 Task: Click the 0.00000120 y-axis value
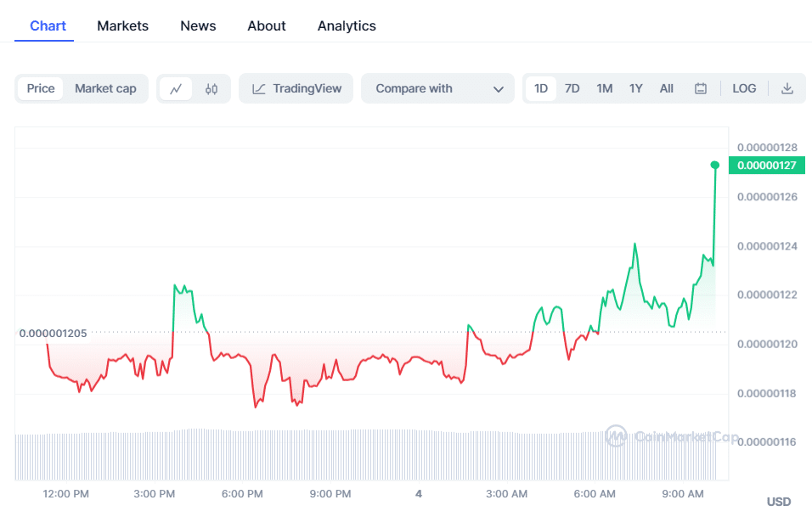[x=767, y=344]
